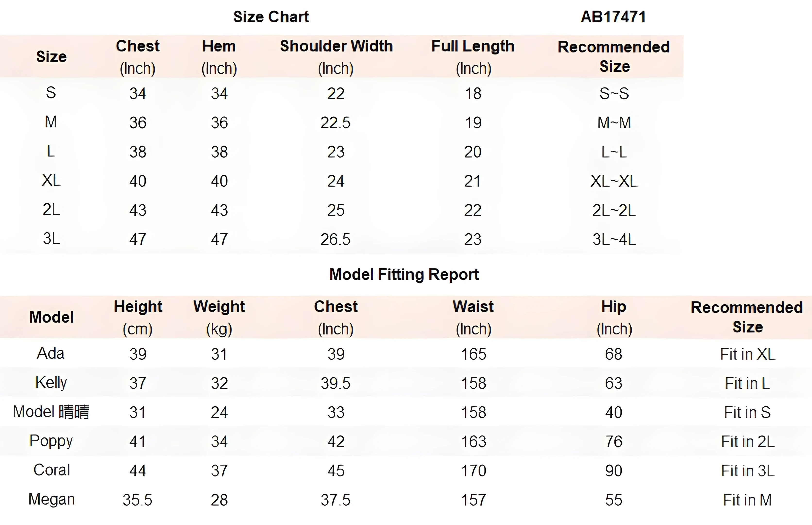The height and width of the screenshot is (525, 812).
Task: Click the Shoulder Width column header
Action: tap(336, 57)
